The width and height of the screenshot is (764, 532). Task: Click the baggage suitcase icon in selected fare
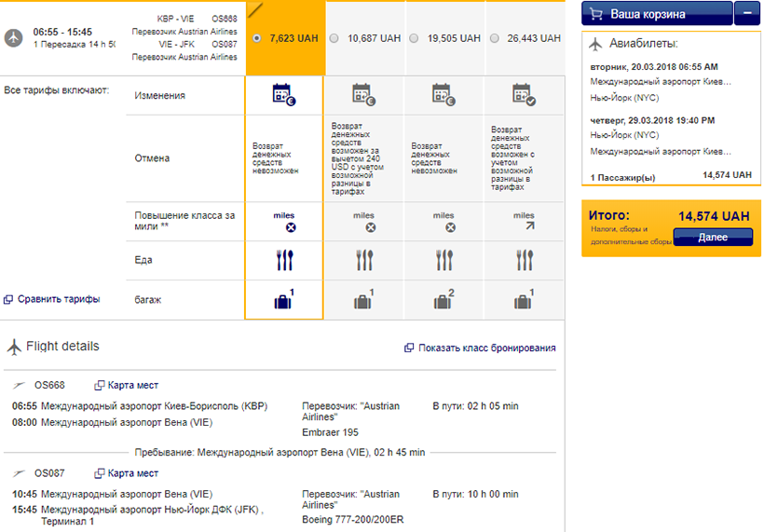pos(283,300)
